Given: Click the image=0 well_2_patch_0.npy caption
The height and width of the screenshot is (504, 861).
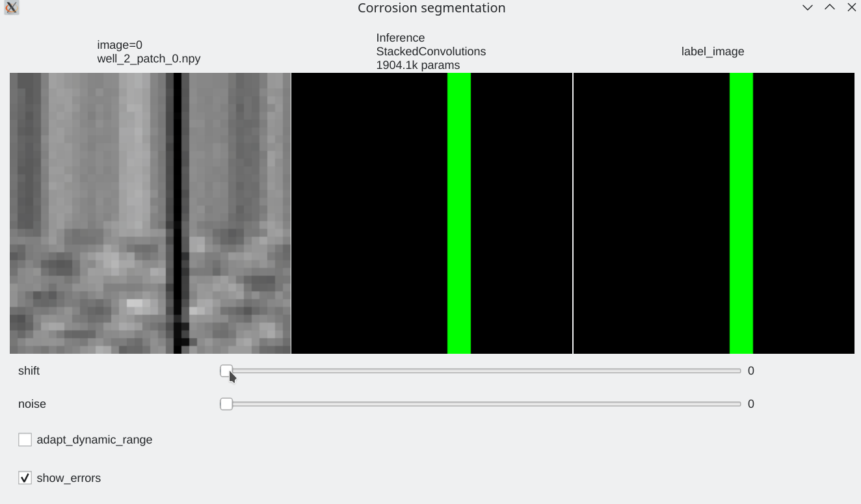Looking at the screenshot, I should pyautogui.click(x=148, y=51).
